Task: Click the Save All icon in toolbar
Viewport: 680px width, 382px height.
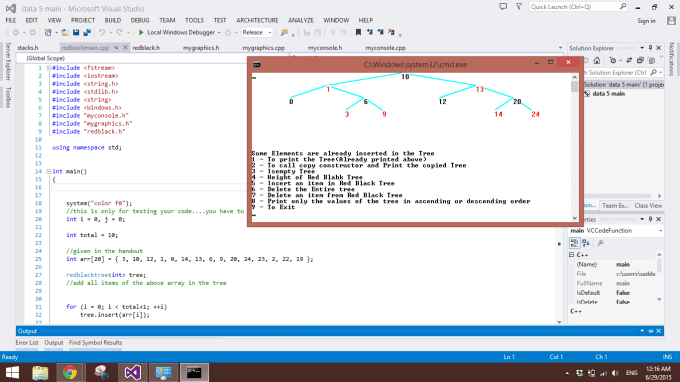Action: (87, 33)
